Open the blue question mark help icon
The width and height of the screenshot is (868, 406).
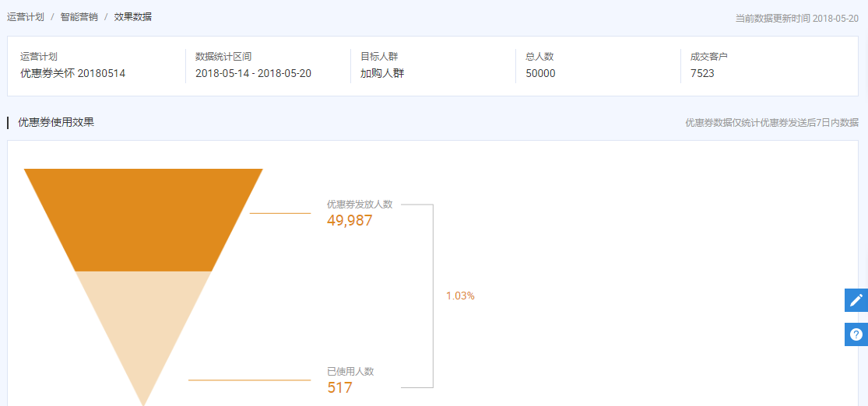pos(856,334)
